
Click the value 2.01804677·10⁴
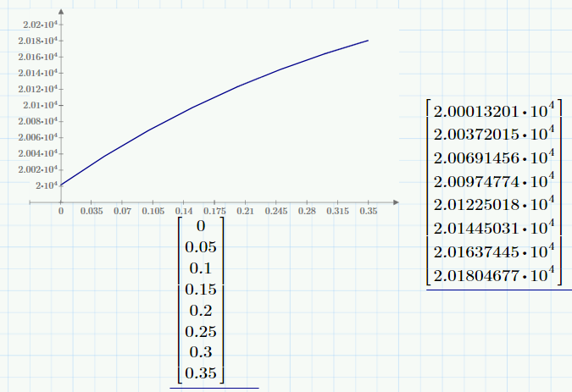point(494,275)
